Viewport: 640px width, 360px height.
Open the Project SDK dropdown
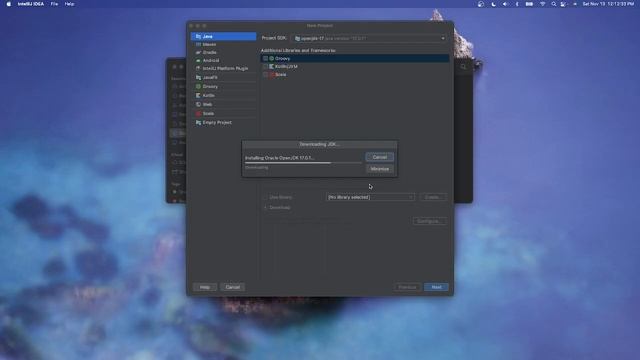(369, 38)
